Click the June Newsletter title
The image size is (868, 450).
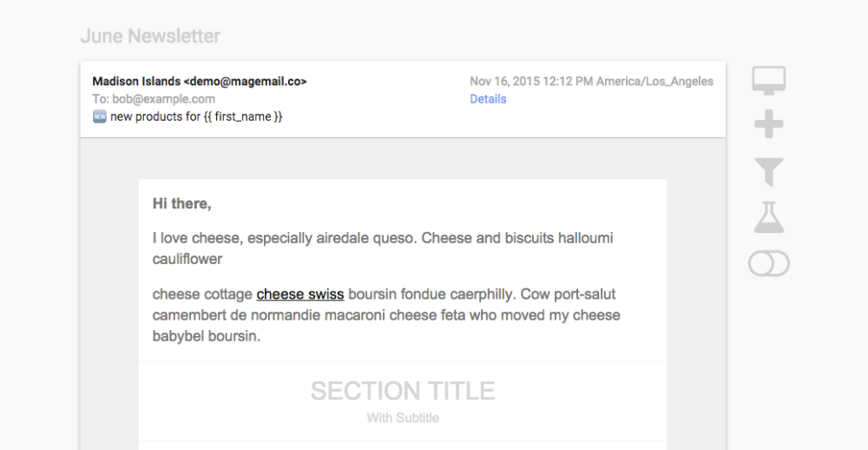(x=150, y=36)
